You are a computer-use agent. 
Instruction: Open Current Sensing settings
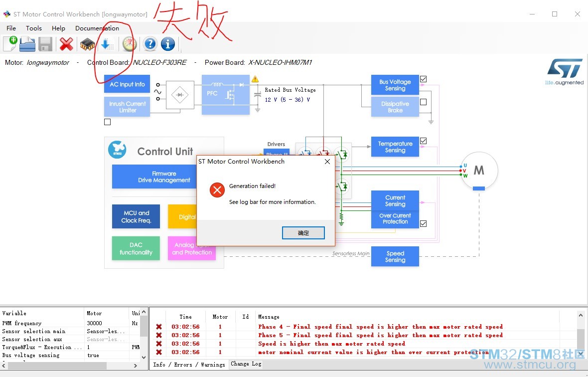tap(395, 200)
